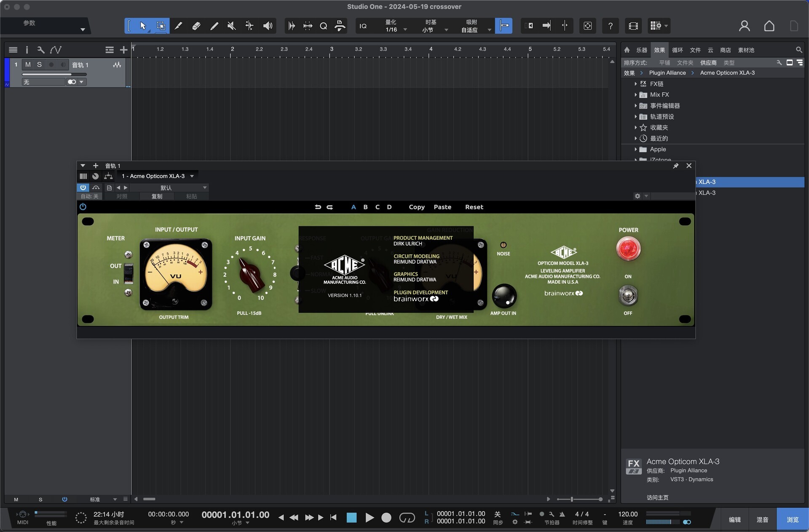
Task: Click 访问主页 link
Action: pyautogui.click(x=657, y=497)
